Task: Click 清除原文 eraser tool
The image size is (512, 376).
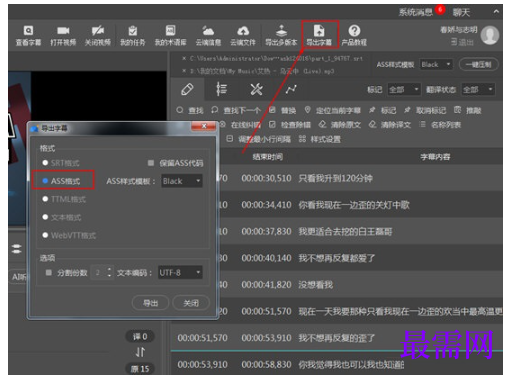Action: click(340, 125)
